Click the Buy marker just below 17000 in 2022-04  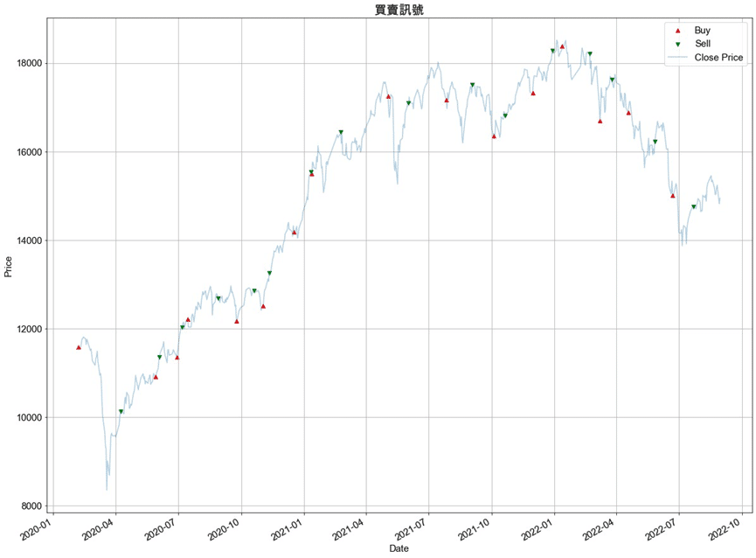tap(628, 112)
